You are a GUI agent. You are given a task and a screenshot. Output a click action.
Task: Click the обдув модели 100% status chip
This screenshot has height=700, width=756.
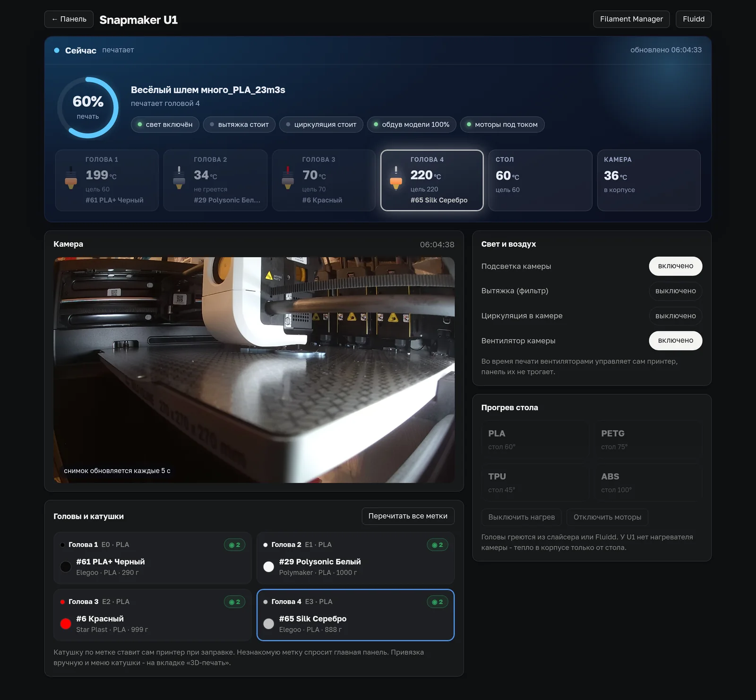(412, 125)
